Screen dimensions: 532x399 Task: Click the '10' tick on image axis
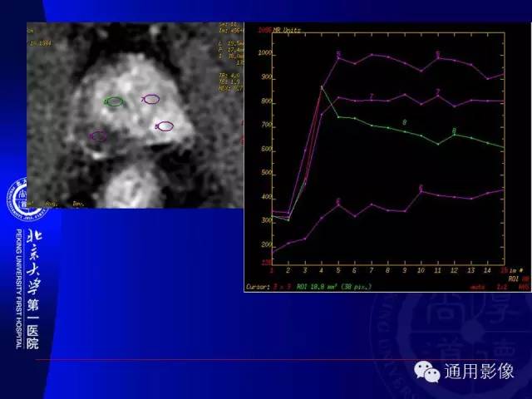point(421,270)
